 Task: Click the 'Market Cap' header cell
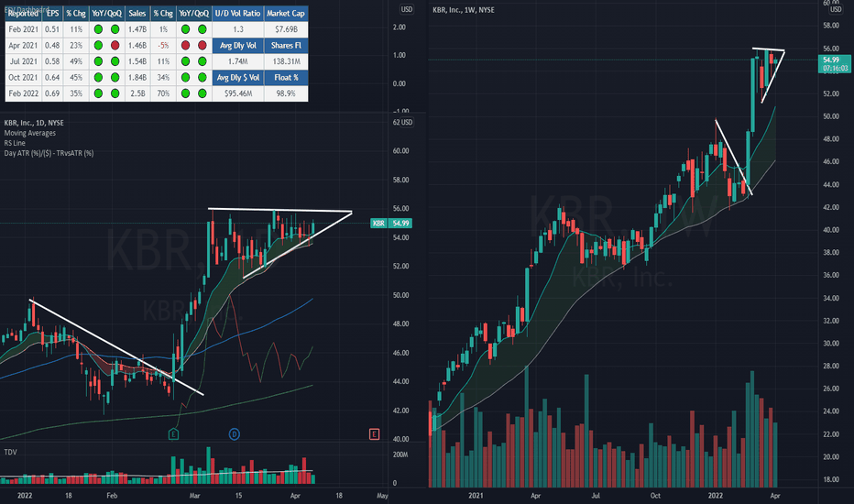tap(286, 14)
